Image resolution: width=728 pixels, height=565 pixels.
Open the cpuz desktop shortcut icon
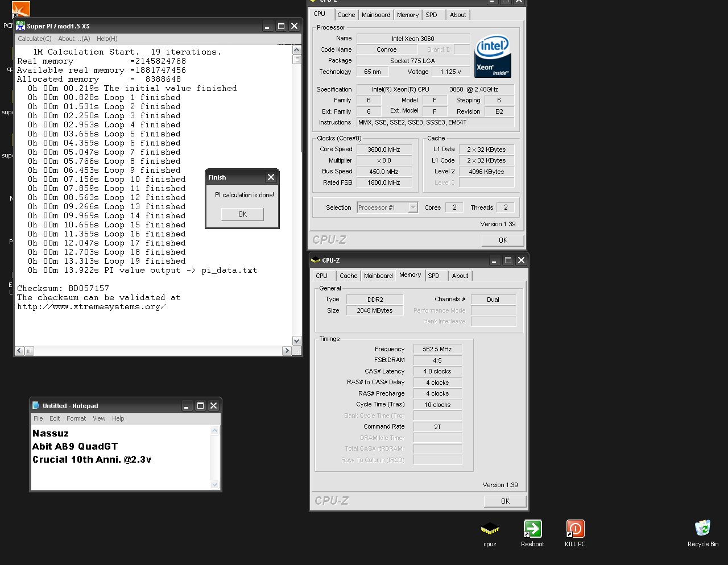[490, 529]
